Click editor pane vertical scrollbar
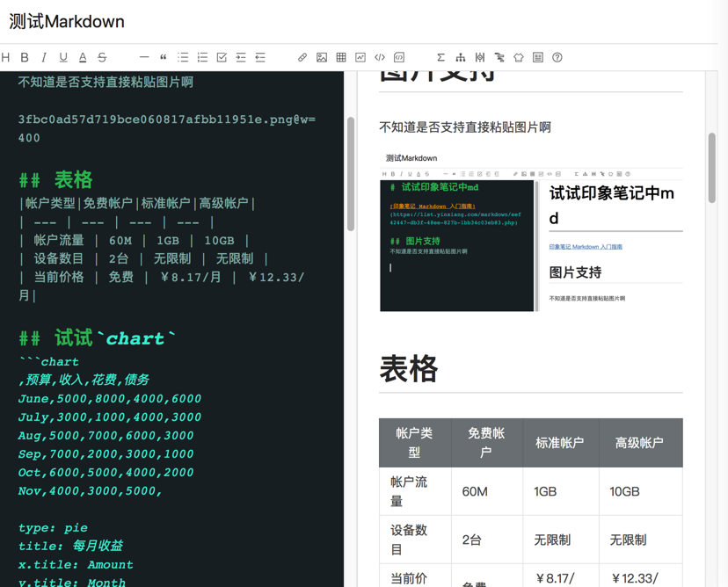 coord(351,173)
